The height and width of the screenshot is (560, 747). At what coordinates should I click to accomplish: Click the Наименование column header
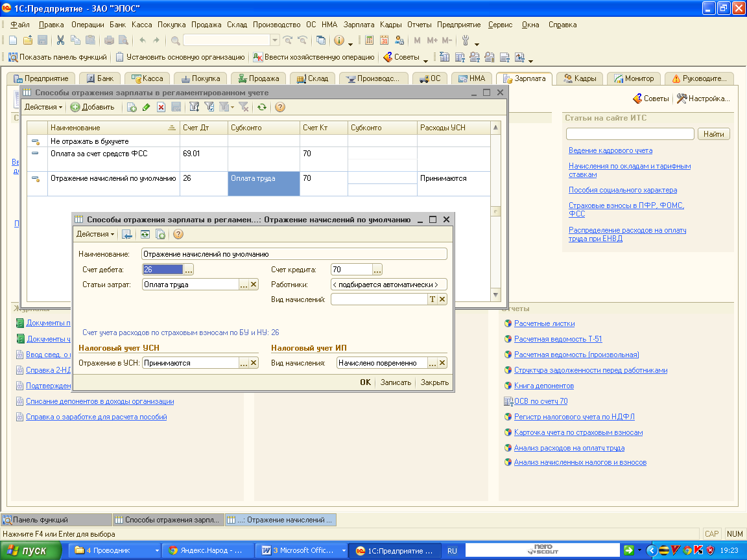coord(113,128)
